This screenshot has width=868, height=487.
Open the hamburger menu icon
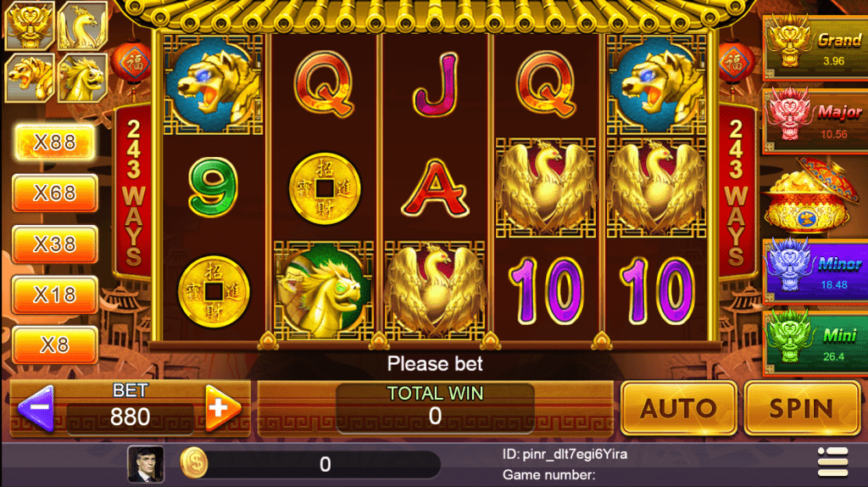(832, 462)
